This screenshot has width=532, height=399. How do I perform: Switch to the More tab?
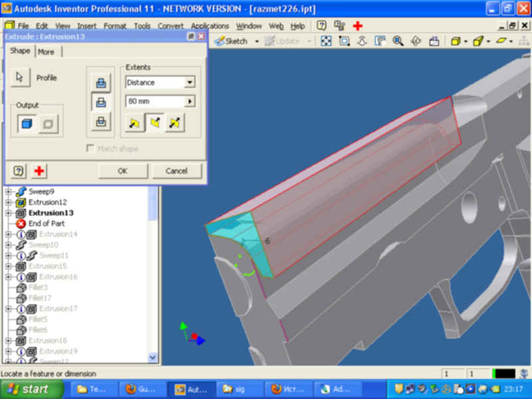click(x=47, y=52)
